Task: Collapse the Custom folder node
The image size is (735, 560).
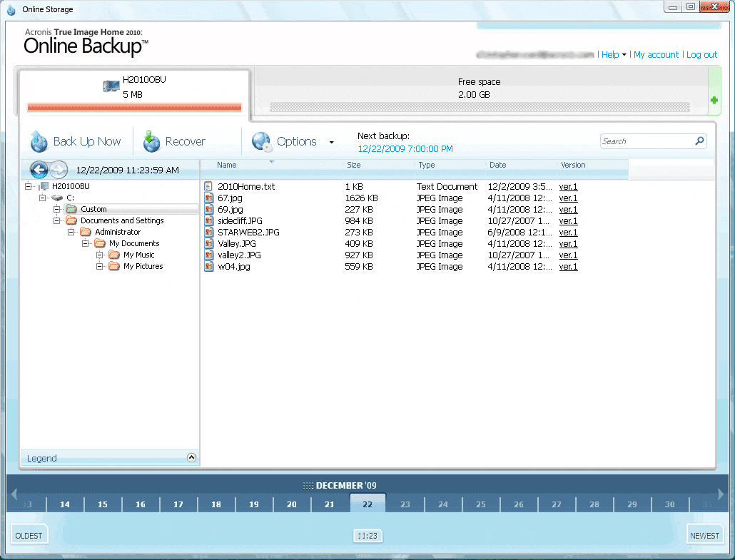Action: click(56, 209)
